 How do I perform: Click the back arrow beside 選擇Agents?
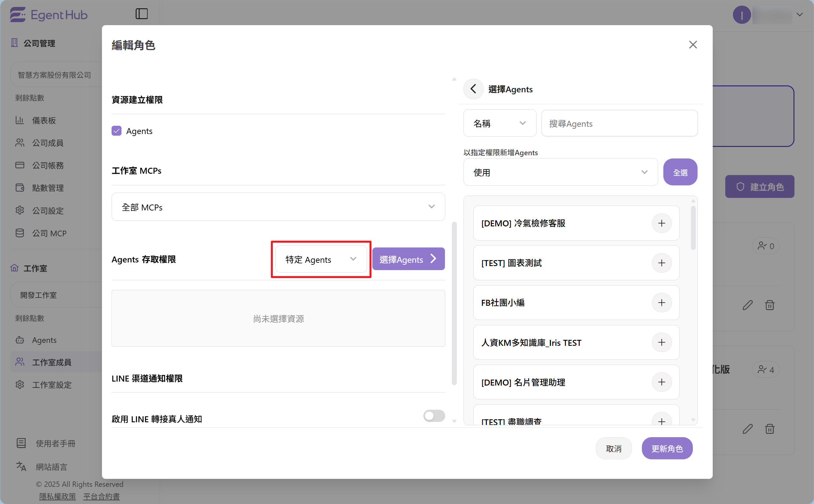pyautogui.click(x=473, y=89)
